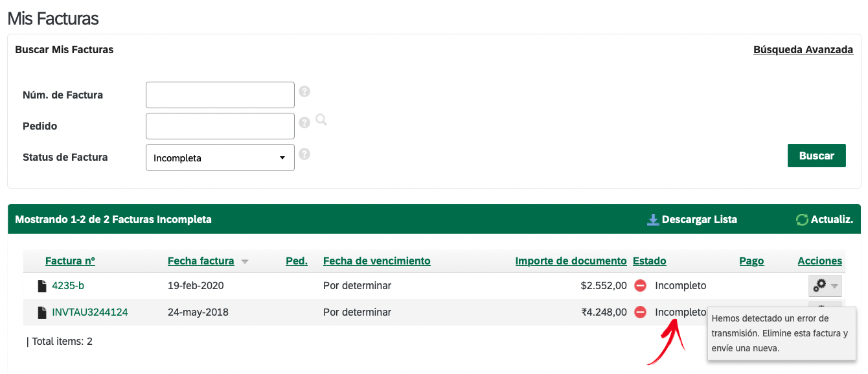868x374 pixels.
Task: Click the green refresh icon for Actualiz.
Action: (802, 220)
